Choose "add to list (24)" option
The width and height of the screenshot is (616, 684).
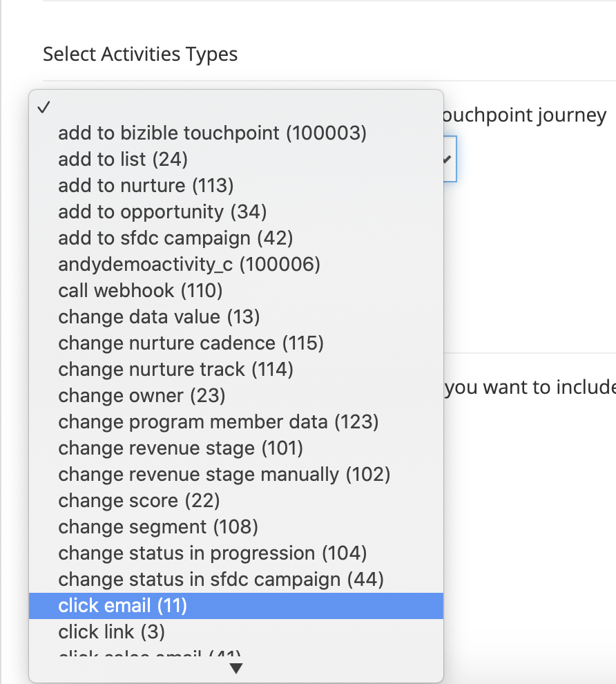(x=123, y=159)
